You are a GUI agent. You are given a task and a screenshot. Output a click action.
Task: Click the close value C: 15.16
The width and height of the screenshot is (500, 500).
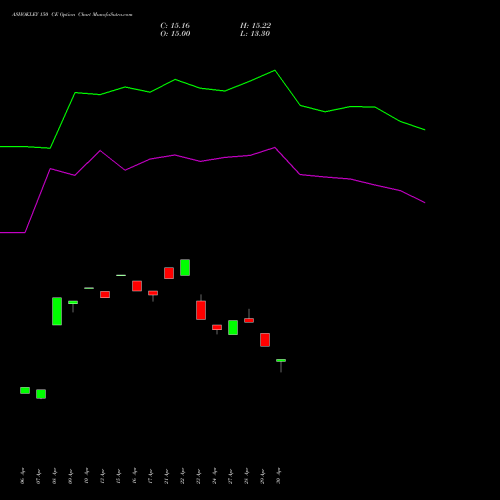coord(175,26)
